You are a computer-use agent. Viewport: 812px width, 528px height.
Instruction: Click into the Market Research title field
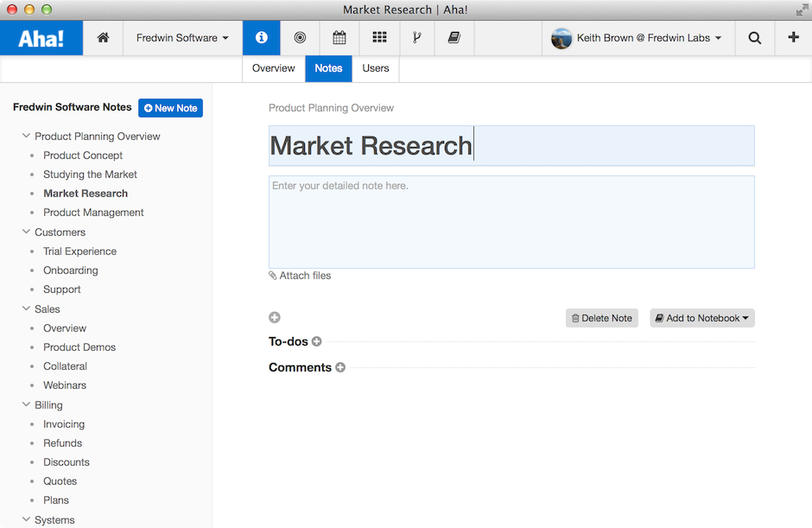pos(511,145)
